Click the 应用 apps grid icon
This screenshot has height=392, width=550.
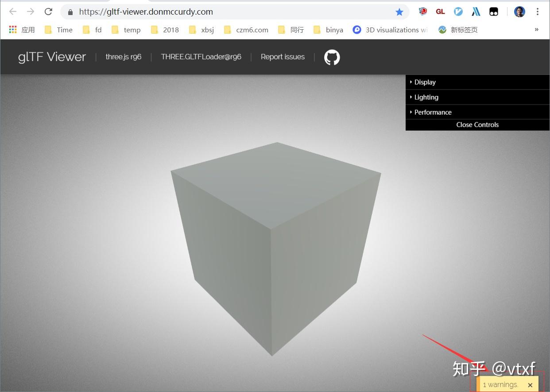[12, 29]
